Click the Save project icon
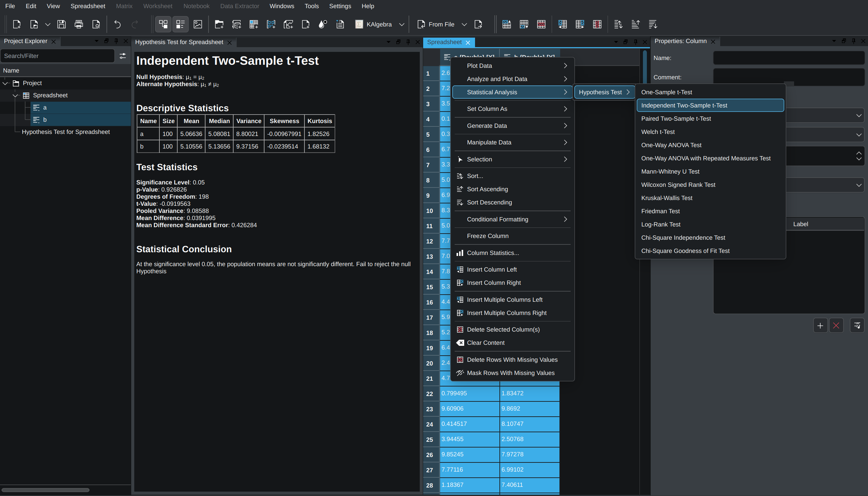 (61, 24)
